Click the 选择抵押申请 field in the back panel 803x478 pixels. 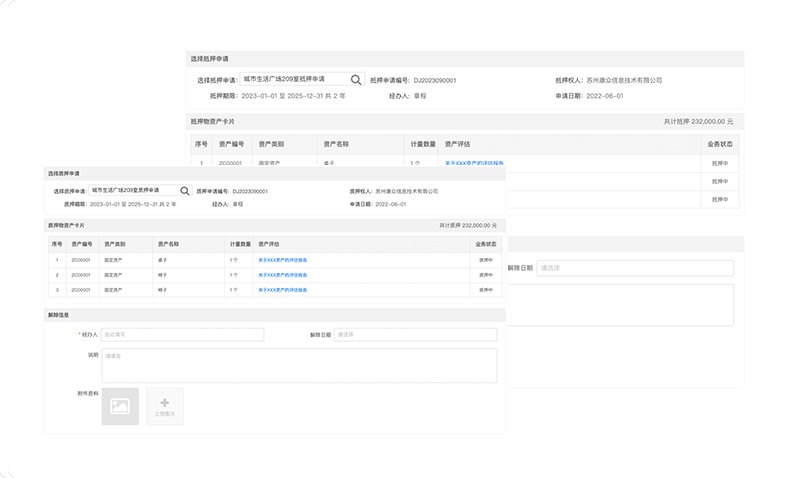[295, 80]
